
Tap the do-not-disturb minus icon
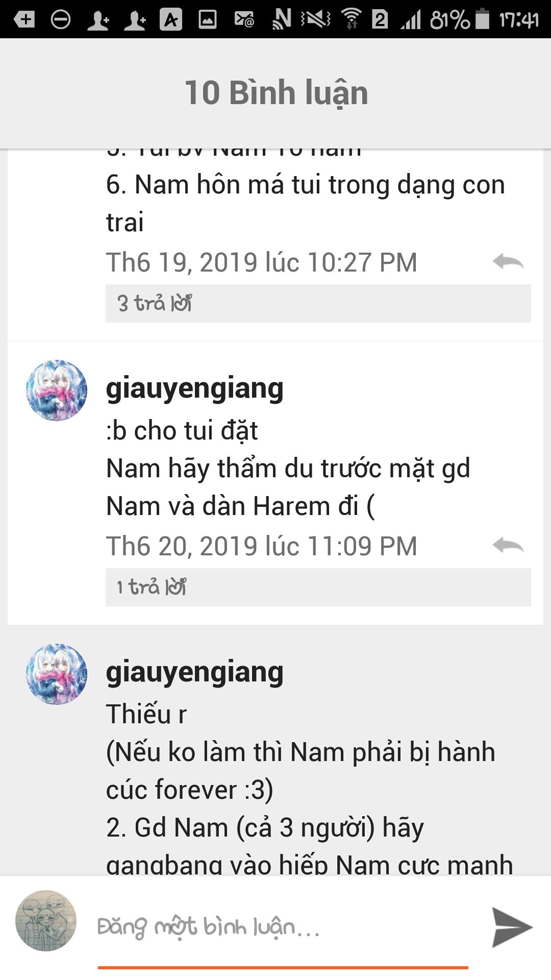click(61, 19)
